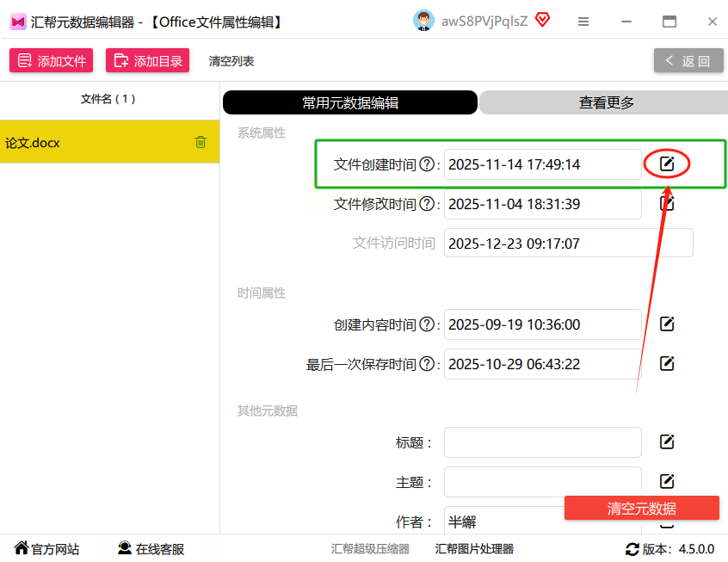Click help icon next to 文件创建时间
728x562 pixels.
pyautogui.click(x=426, y=164)
